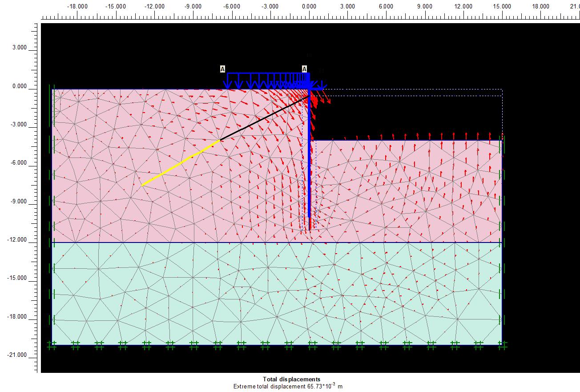
Task: Click -15.000 on the horizontal ruler
Action: [x=116, y=7]
